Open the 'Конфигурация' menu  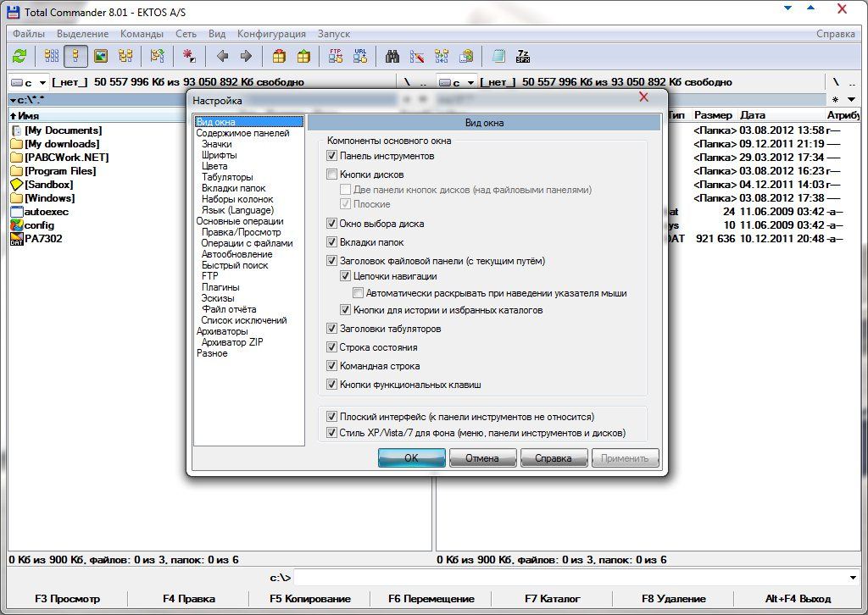coord(271,34)
